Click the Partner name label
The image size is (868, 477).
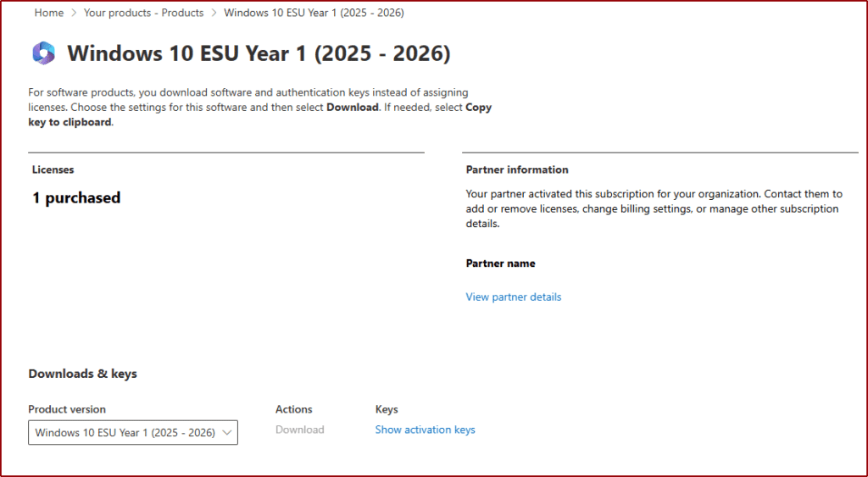[x=500, y=263]
